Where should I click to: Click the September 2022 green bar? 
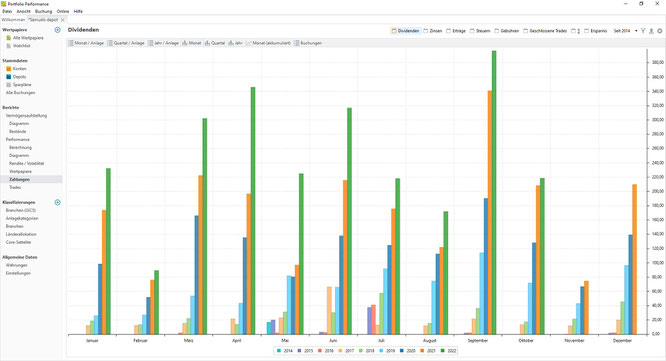click(494, 192)
